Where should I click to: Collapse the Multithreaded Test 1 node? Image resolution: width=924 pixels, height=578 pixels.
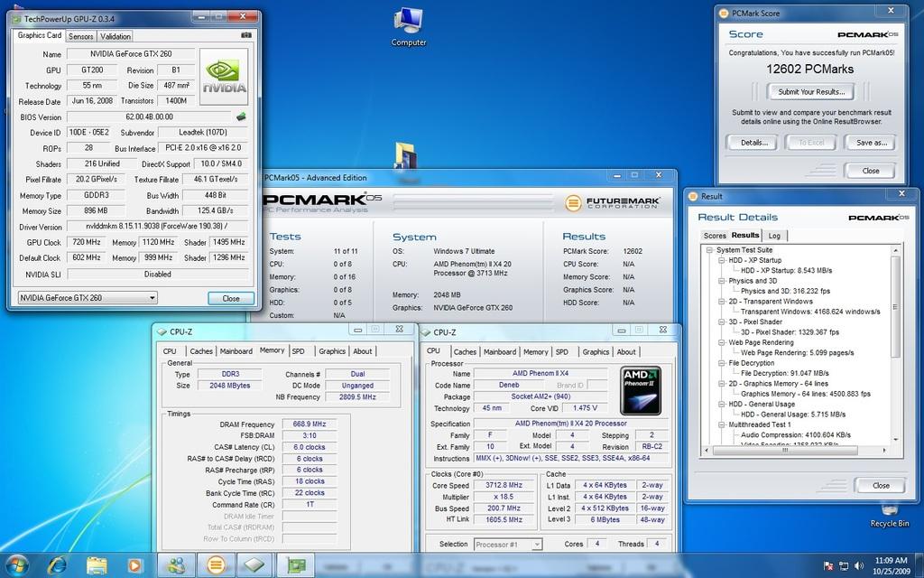click(721, 424)
